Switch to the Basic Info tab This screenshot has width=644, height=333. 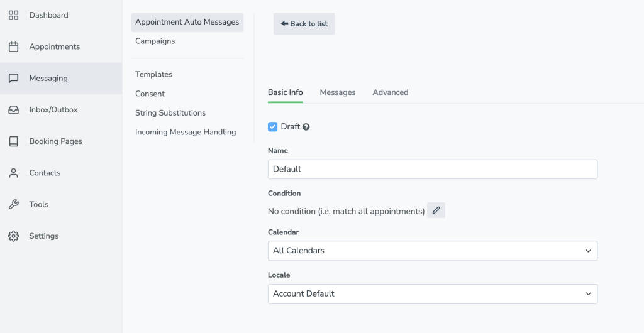[x=285, y=92]
